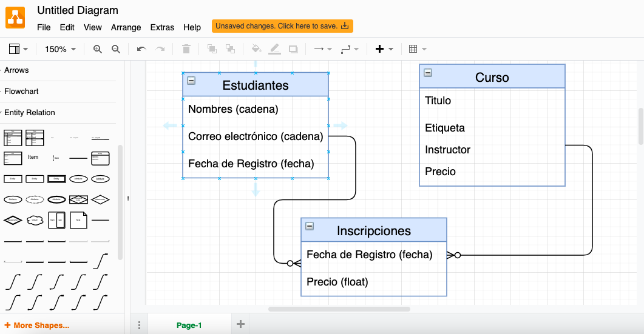Viewport: 644px width, 334px height.
Task: Pick fill color with the paint bucket
Action: pyautogui.click(x=256, y=49)
